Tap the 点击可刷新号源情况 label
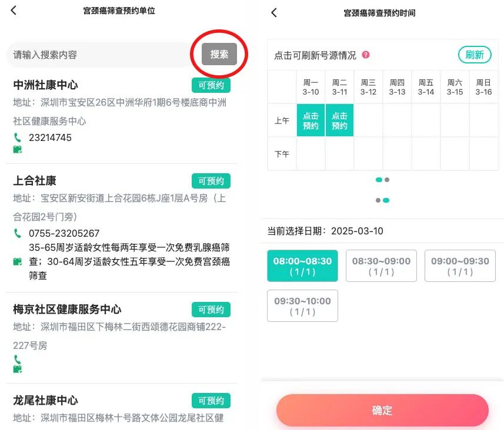Image resolution: width=504 pixels, height=430 pixels. 315,55
